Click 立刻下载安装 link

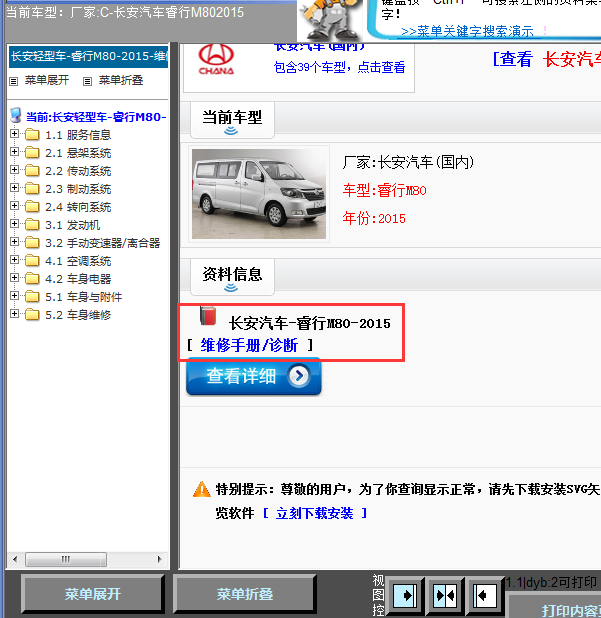pos(314,513)
